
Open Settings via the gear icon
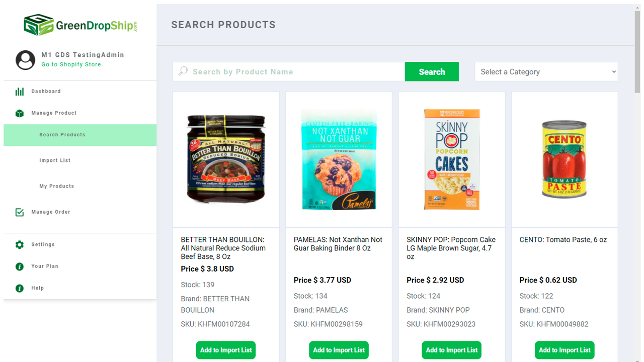(19, 244)
